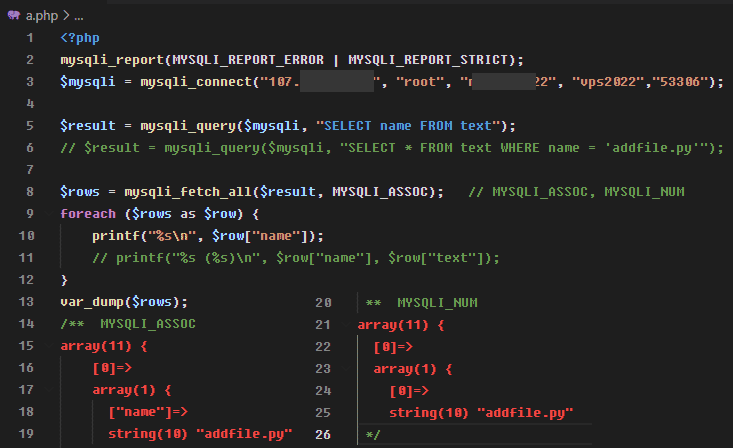The height and width of the screenshot is (448, 733).
Task: Click the PHP elephant file icon in breadcrumb
Action: 14,15
